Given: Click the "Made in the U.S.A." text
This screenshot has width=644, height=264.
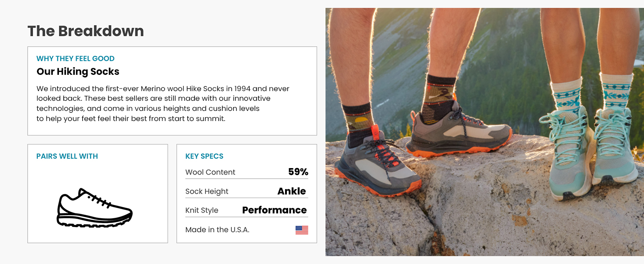Looking at the screenshot, I should point(217,230).
